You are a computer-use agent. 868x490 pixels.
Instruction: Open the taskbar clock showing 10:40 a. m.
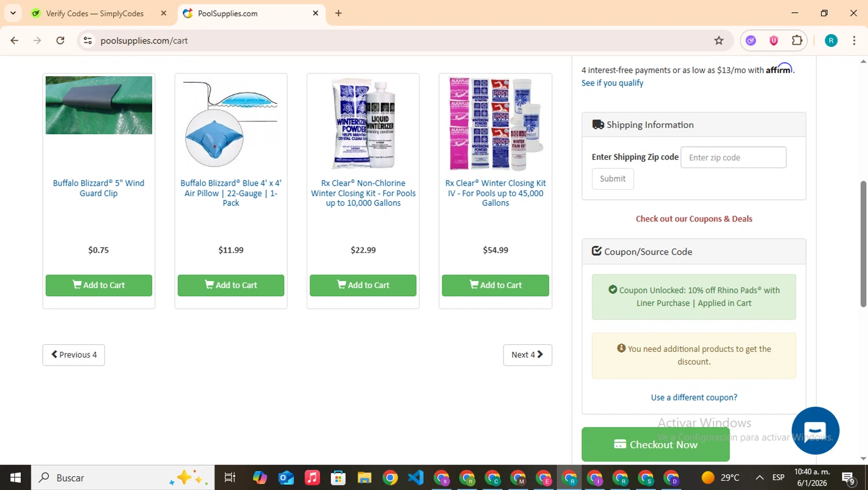(x=812, y=478)
